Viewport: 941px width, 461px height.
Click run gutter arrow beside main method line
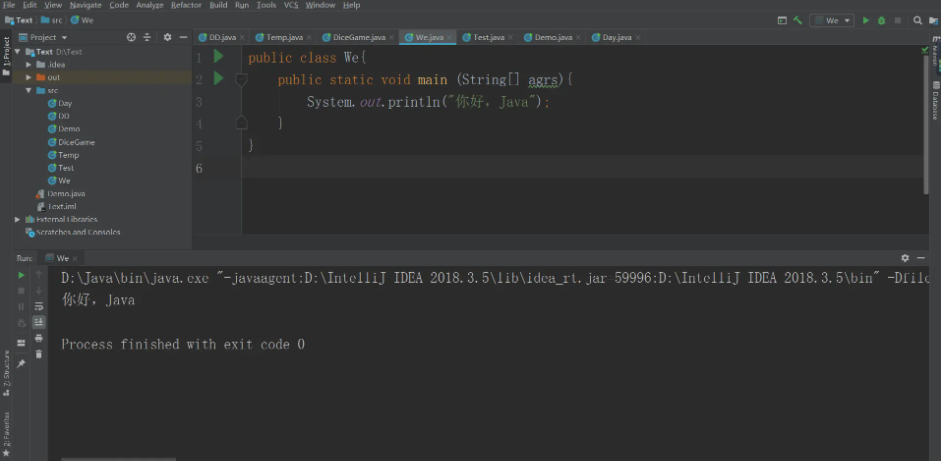point(218,78)
